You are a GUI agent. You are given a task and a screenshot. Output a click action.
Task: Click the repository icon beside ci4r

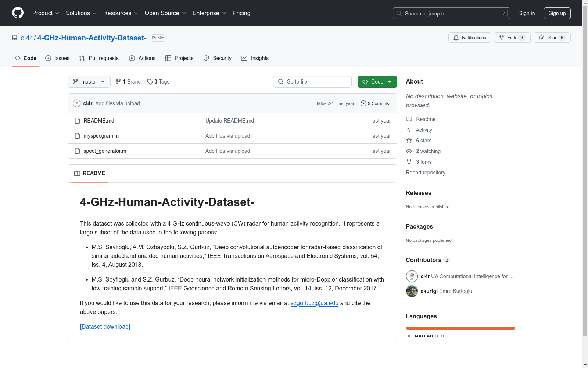click(15, 38)
